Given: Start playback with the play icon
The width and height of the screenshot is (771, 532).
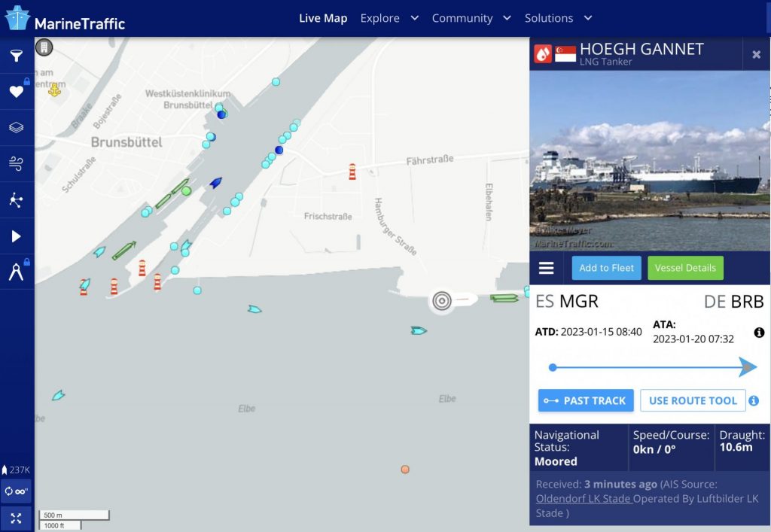Looking at the screenshot, I should pyautogui.click(x=17, y=236).
